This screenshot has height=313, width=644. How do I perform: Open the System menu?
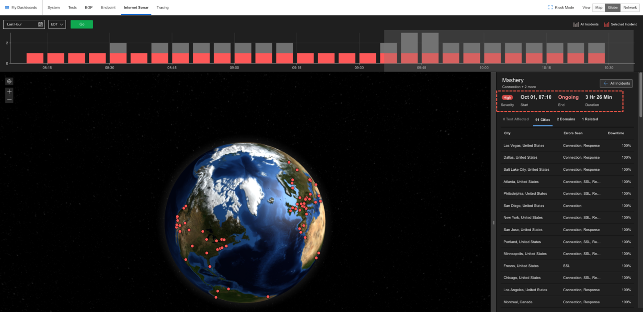54,7
